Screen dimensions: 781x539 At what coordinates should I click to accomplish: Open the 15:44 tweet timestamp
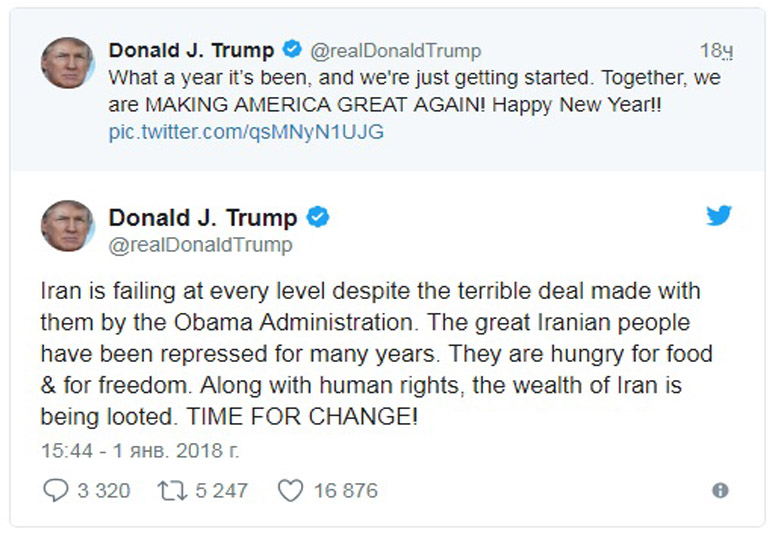pos(140,449)
